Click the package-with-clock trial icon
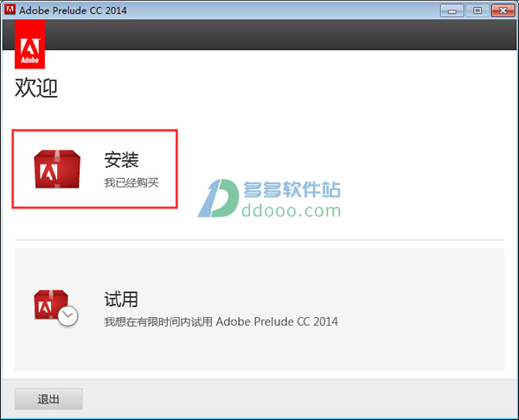Image resolution: width=519 pixels, height=420 pixels. (56, 308)
